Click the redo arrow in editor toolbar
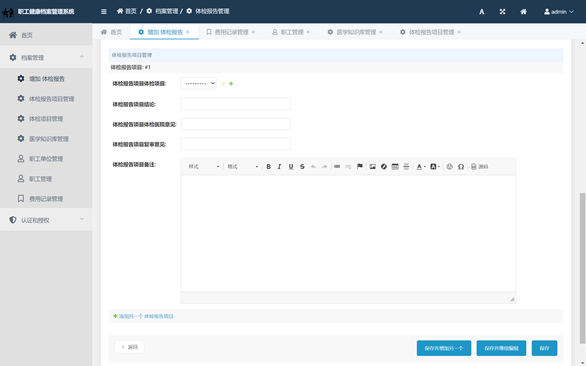 (324, 167)
